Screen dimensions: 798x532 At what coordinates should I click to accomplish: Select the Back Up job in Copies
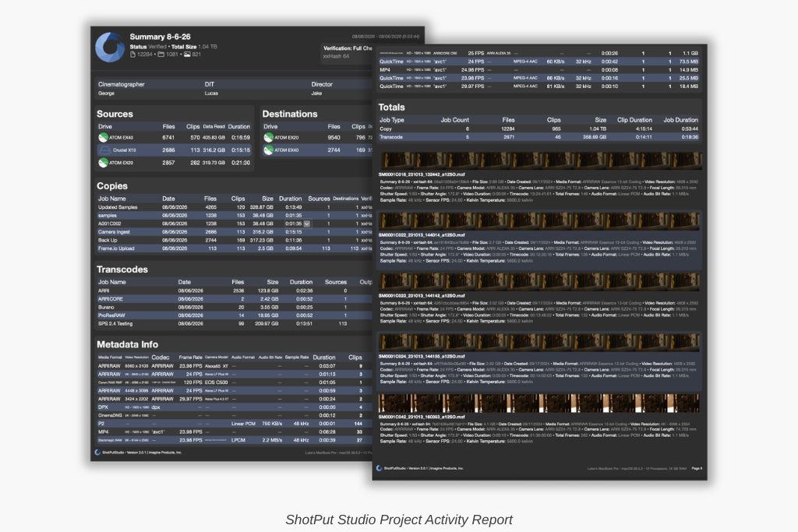click(108, 240)
